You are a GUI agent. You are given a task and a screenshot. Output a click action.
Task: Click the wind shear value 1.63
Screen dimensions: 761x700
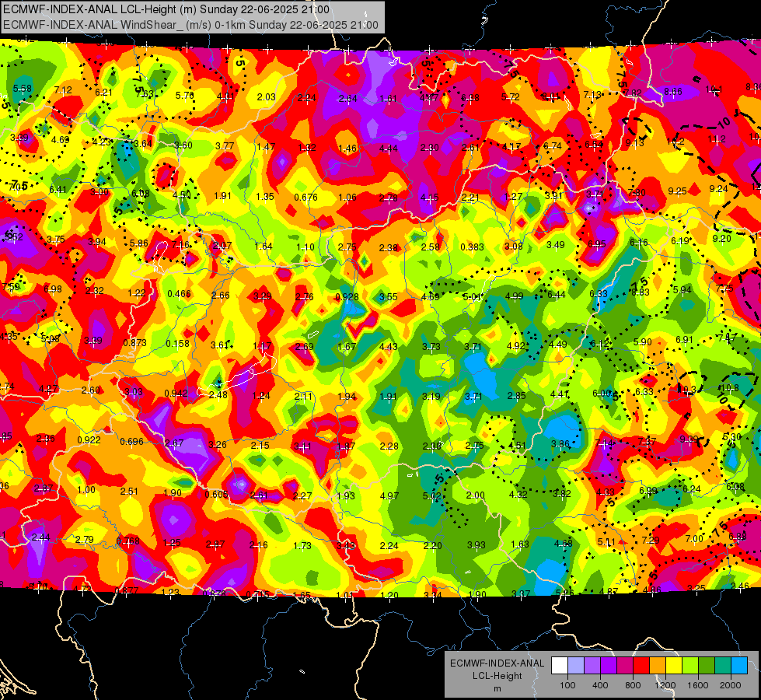pos(520,544)
